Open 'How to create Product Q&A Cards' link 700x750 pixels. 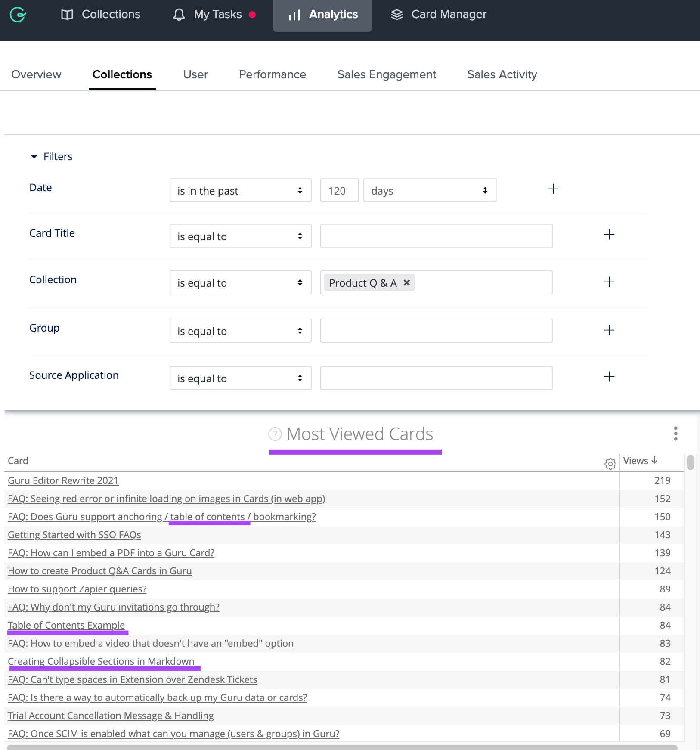tap(100, 571)
